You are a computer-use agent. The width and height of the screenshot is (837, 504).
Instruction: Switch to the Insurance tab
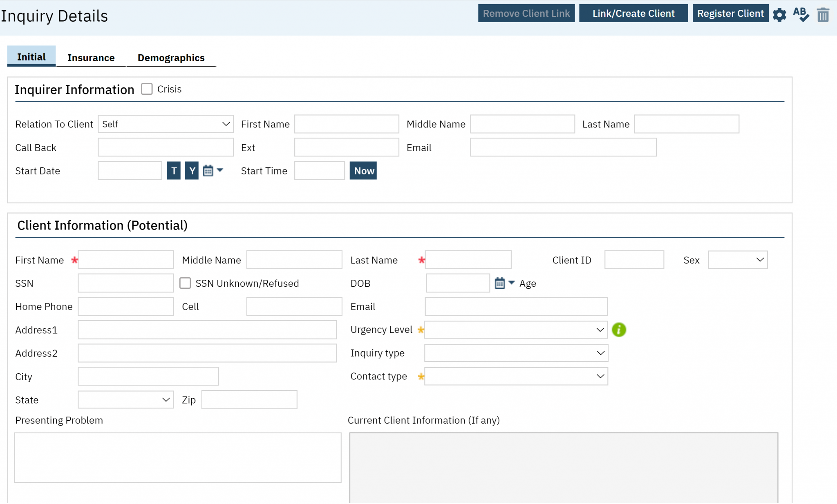[x=91, y=58]
